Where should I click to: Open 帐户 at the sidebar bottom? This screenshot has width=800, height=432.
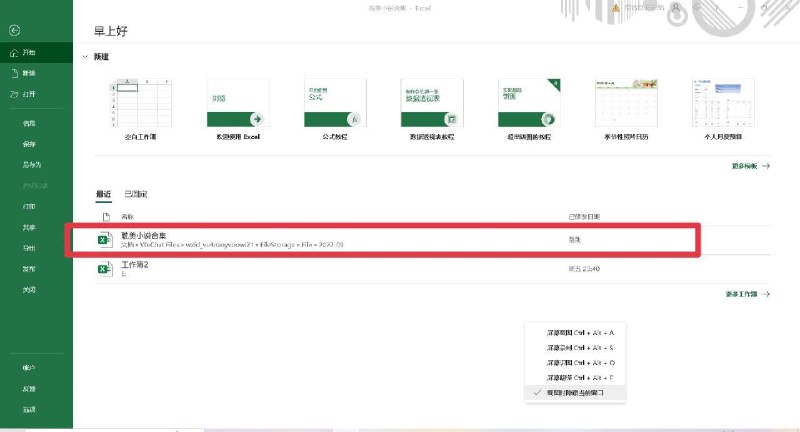tap(29, 368)
